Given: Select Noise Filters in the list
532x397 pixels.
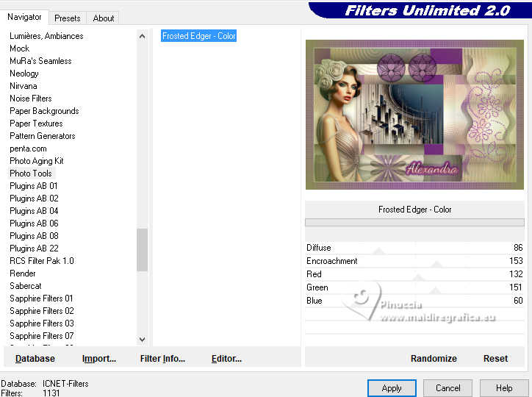Looking at the screenshot, I should (x=31, y=99).
